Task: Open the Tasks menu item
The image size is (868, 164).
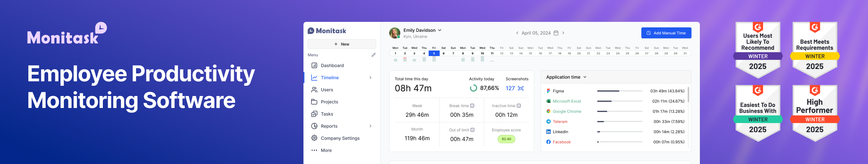Action: (342, 114)
